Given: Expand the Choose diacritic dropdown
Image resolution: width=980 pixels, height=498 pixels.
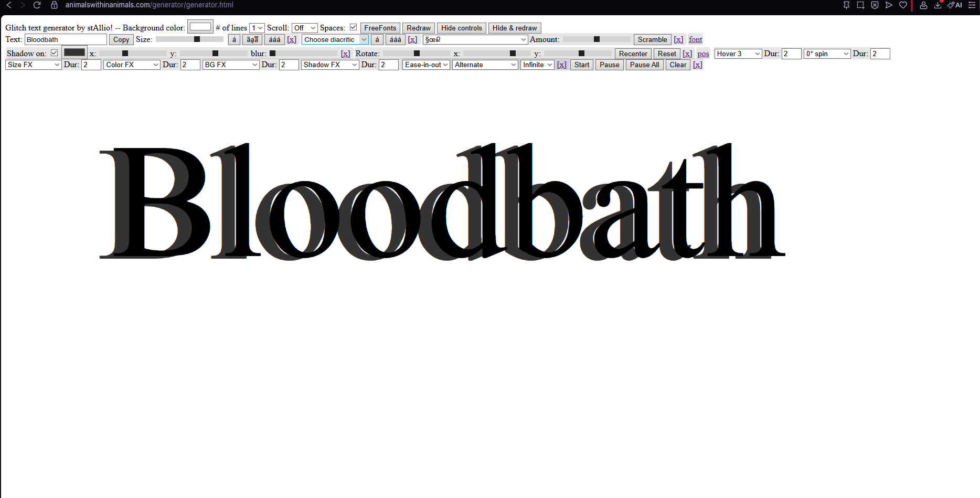Looking at the screenshot, I should [335, 40].
